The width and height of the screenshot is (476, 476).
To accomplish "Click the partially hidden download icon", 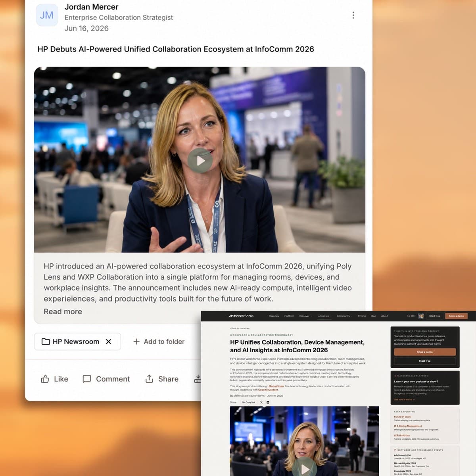I will point(197,379).
